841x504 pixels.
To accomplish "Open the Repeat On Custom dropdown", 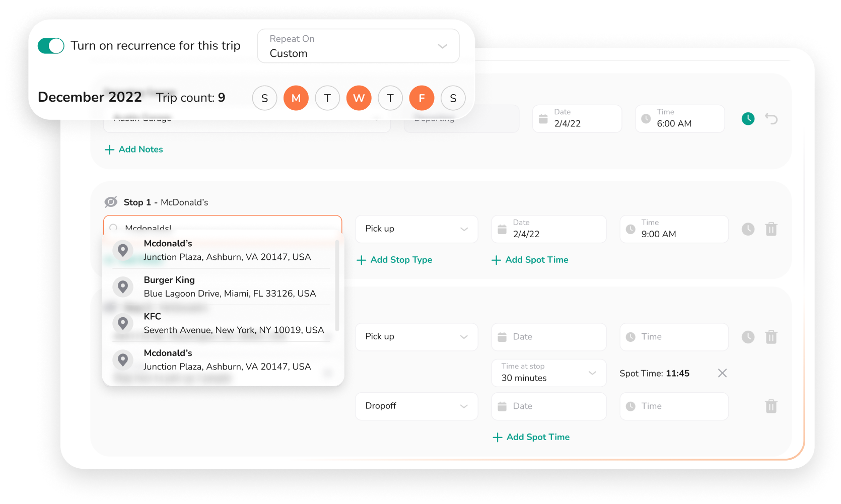I will pos(358,46).
